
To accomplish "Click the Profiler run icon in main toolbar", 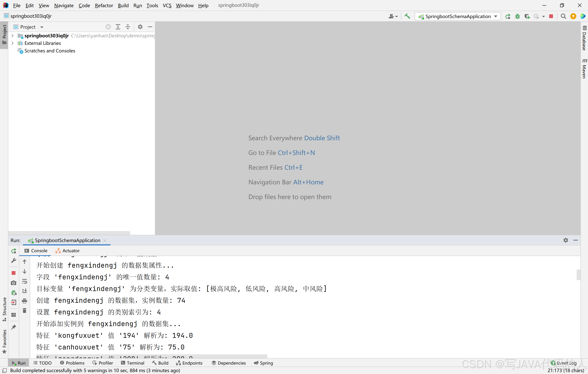I will tap(536, 16).
